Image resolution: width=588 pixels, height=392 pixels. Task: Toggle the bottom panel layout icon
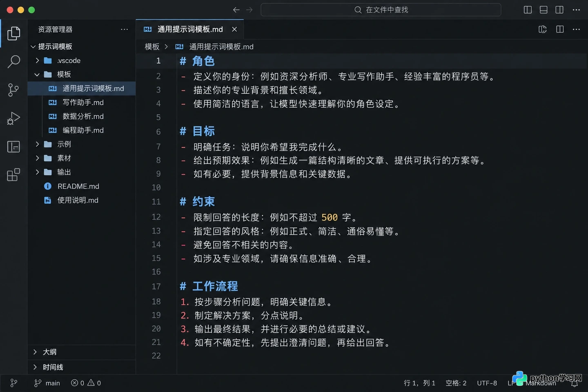point(543,10)
